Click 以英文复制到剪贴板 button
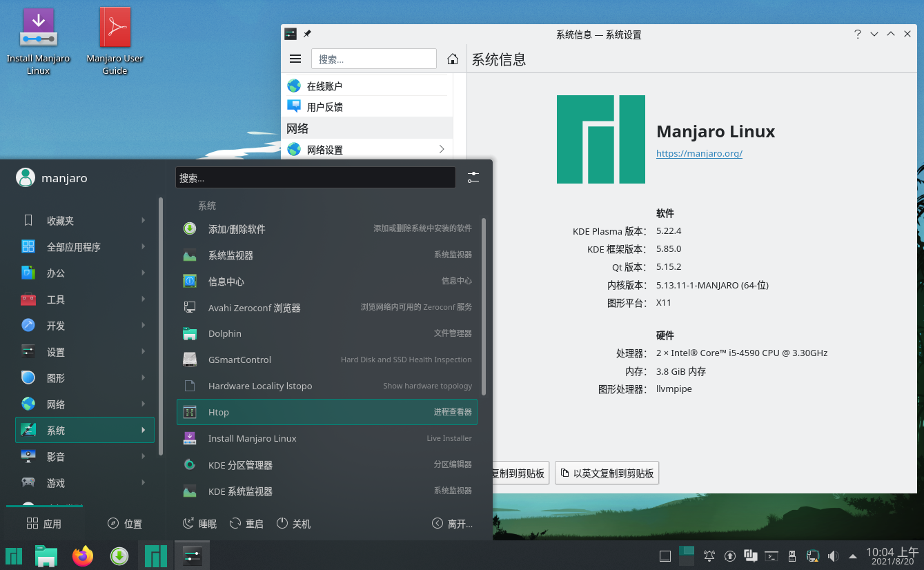Viewport: 924px width, 570px height. pyautogui.click(x=607, y=473)
